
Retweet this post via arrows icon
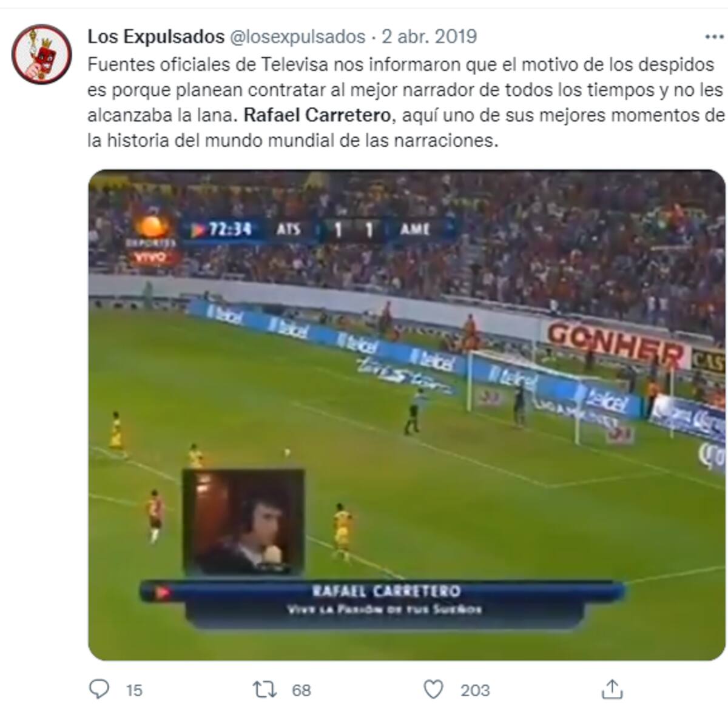click(265, 690)
